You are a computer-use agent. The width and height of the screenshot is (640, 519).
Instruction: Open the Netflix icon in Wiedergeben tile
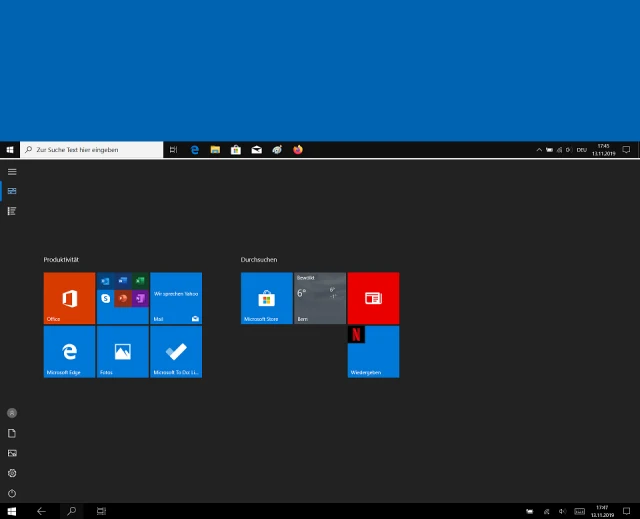tap(356, 335)
